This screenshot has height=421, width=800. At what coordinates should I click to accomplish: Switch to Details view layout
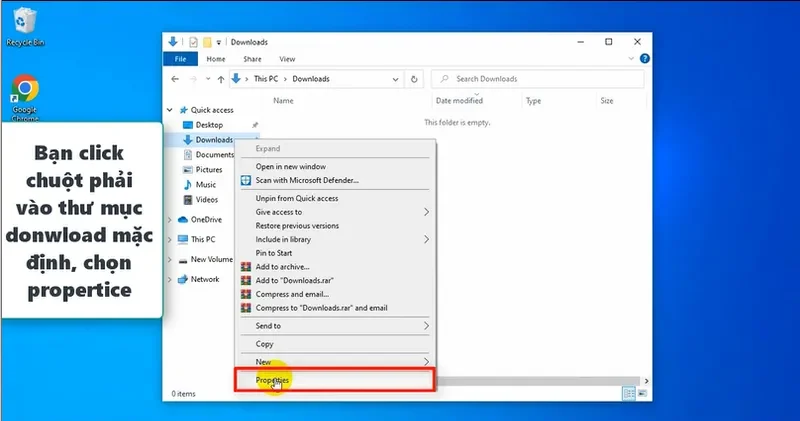tap(629, 393)
